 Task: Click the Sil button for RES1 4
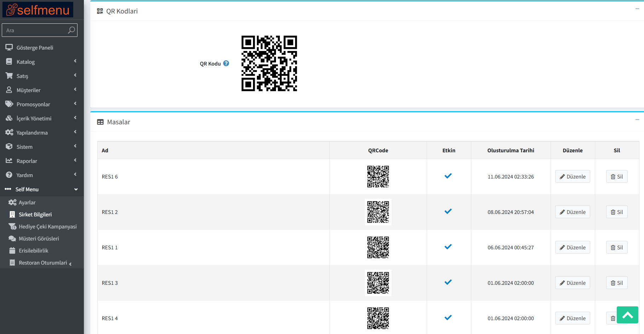(613, 318)
